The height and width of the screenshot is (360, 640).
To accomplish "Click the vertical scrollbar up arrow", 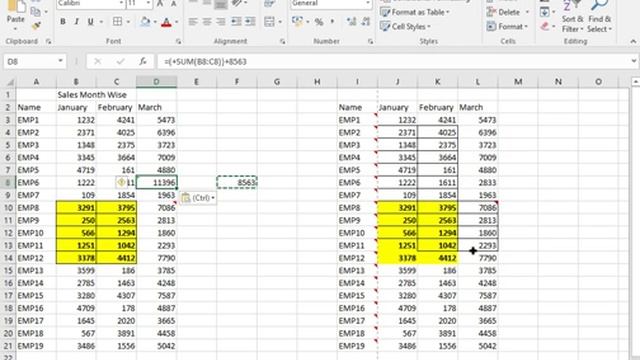I will tap(636, 82).
